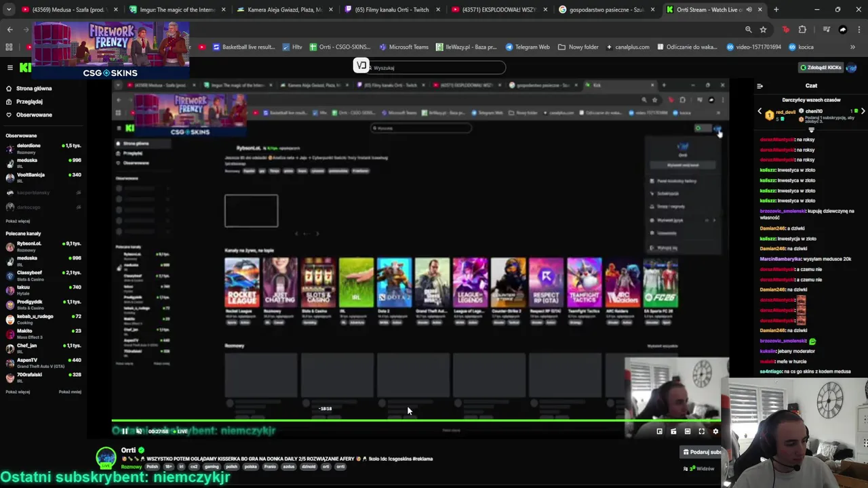Click the Rozmowy category link

[x=132, y=467]
